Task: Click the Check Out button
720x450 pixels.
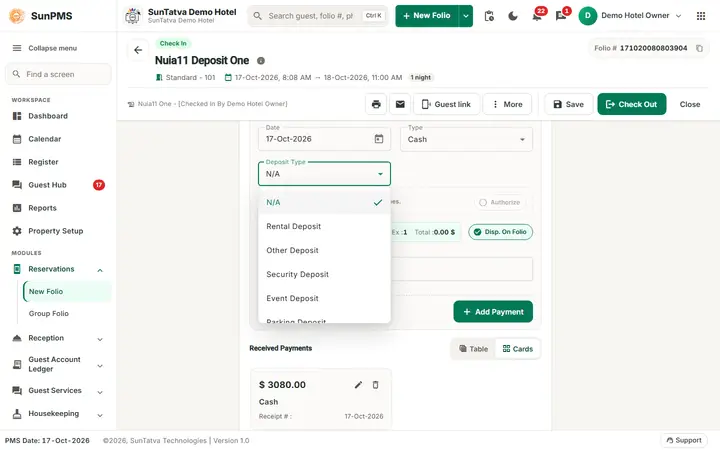Action: (631, 104)
